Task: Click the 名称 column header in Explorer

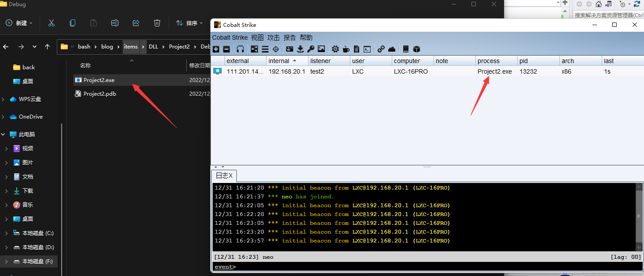Action: (85, 65)
